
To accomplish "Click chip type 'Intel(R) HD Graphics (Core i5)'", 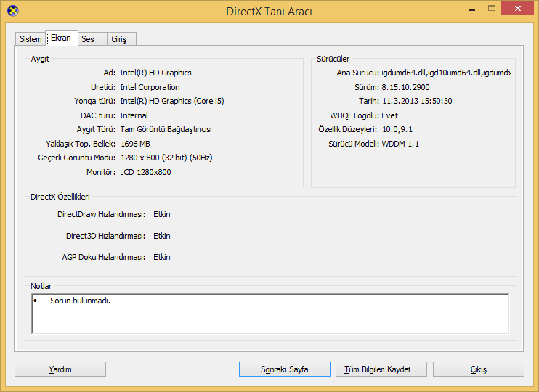I will point(172,101).
